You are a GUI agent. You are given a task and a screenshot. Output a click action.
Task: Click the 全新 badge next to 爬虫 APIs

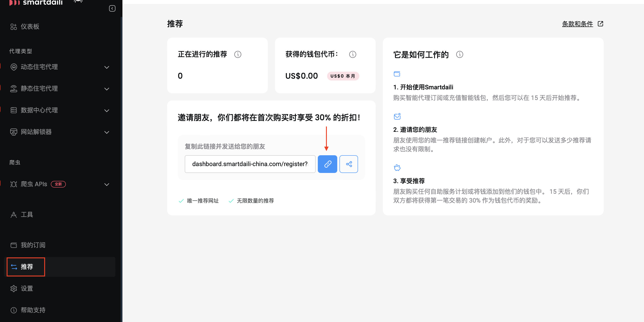58,184
